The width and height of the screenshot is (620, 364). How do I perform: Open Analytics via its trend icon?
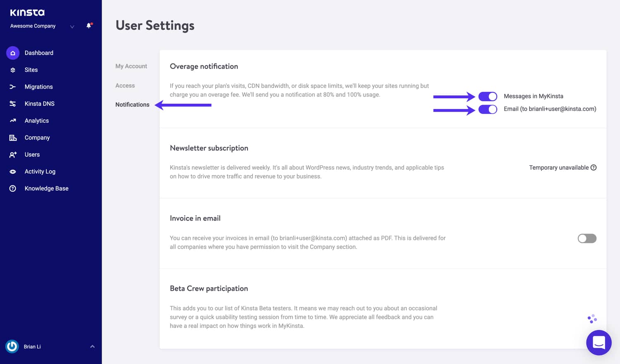point(13,121)
